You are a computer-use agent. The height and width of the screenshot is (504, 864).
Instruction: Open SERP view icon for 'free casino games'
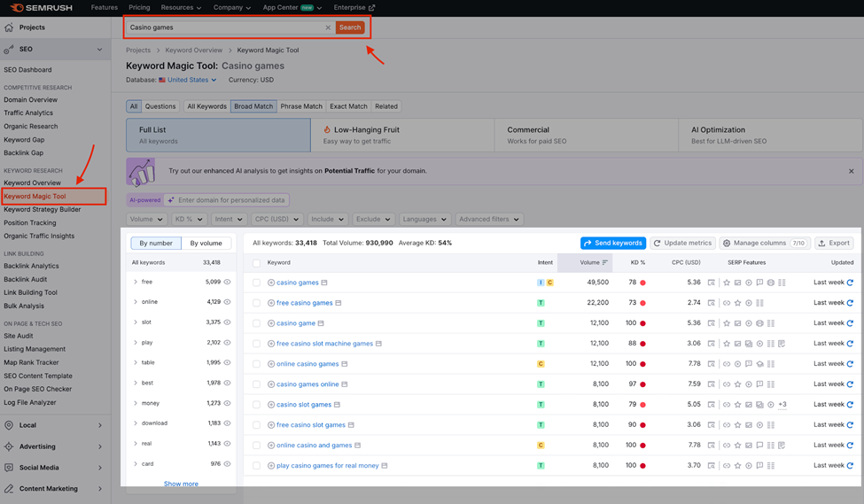(x=712, y=303)
